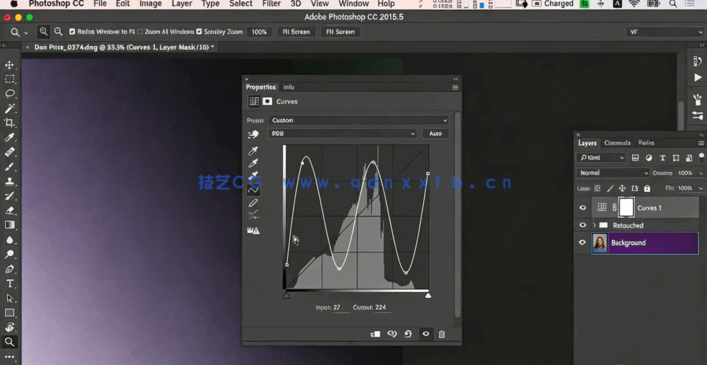Image resolution: width=707 pixels, height=365 pixels.
Task: Switch to the Info tab
Action: pyautogui.click(x=289, y=87)
